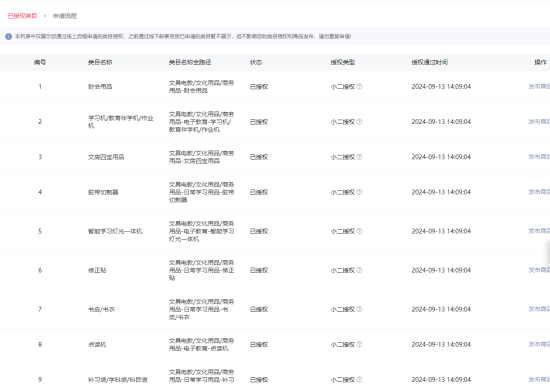Click the help icon next to 小二授权 in row 1
Viewport: 550px width, 384px height.
(359, 86)
